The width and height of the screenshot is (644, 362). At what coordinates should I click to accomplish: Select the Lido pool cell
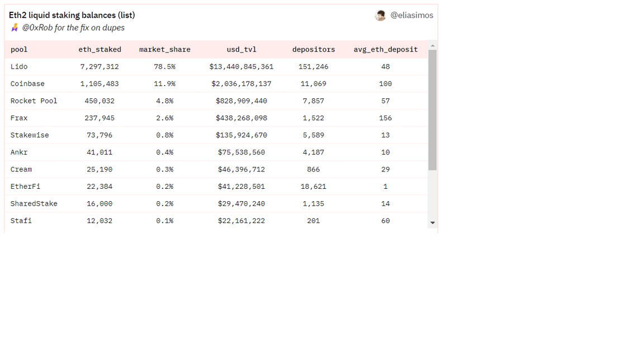coord(20,67)
